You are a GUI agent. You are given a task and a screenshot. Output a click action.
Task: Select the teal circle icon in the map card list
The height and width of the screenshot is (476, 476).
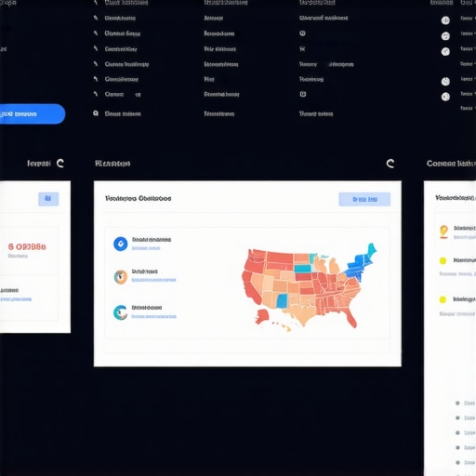[x=121, y=312]
